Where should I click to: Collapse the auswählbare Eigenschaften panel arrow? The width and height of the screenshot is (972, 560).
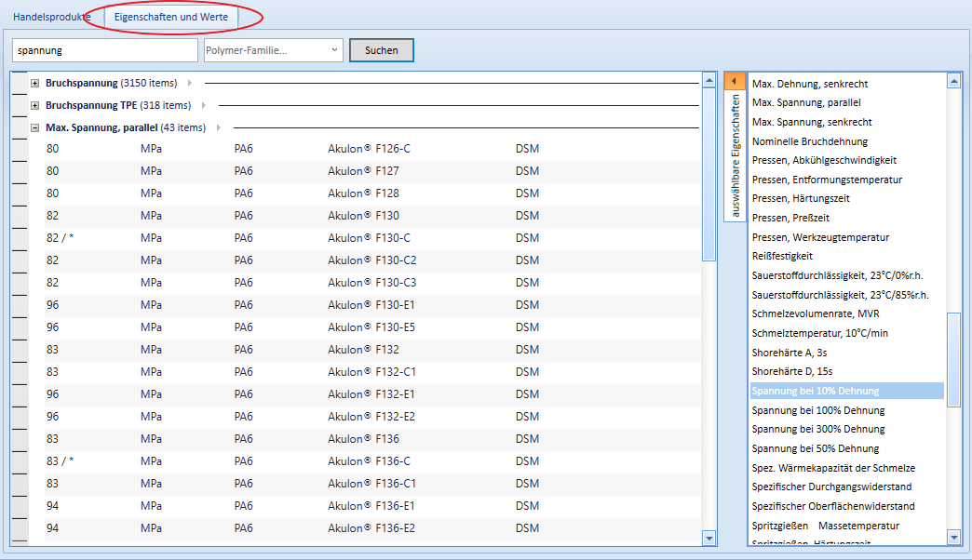pos(735,81)
